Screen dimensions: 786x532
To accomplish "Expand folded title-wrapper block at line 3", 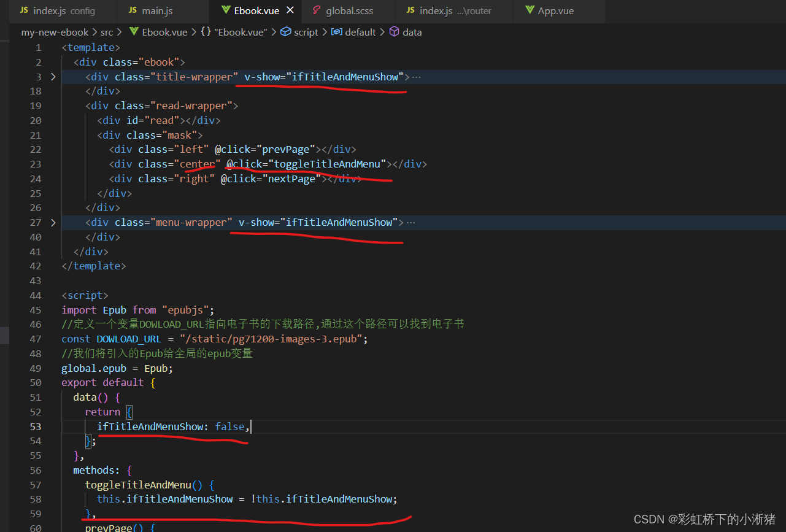I will click(x=53, y=77).
